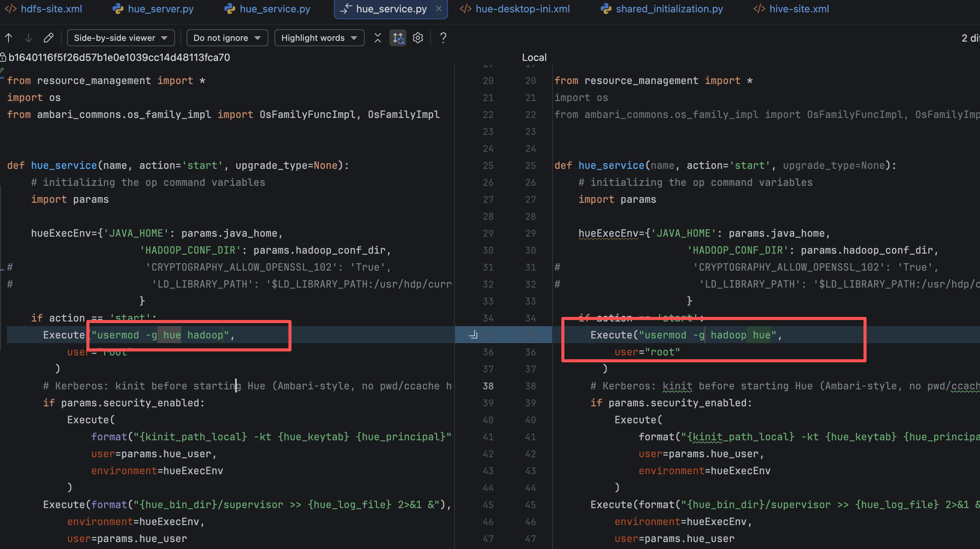
Task: Collapse unchanged fragments icon
Action: click(378, 38)
